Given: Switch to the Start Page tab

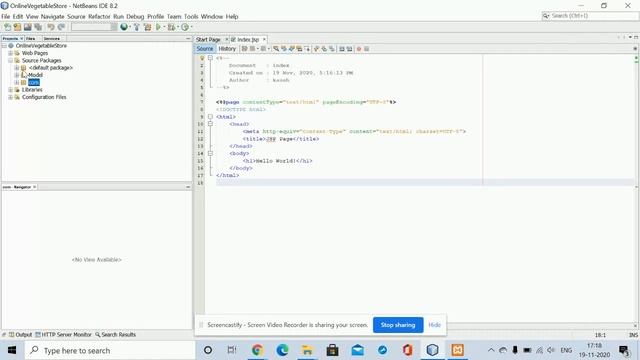Looking at the screenshot, I should pyautogui.click(x=208, y=39).
